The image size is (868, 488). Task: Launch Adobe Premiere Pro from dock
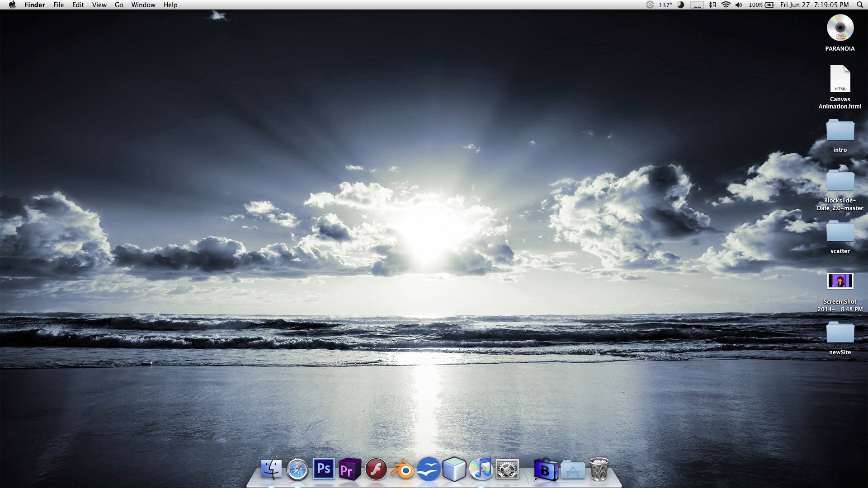pyautogui.click(x=349, y=469)
